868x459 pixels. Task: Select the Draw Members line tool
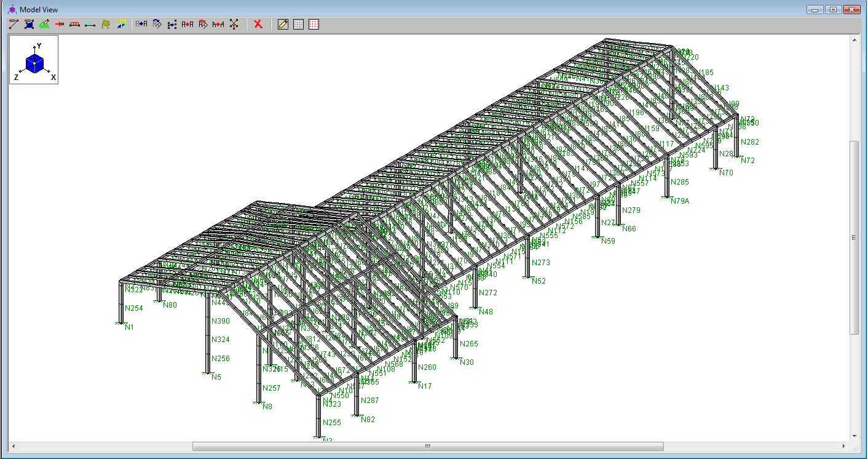point(14,25)
